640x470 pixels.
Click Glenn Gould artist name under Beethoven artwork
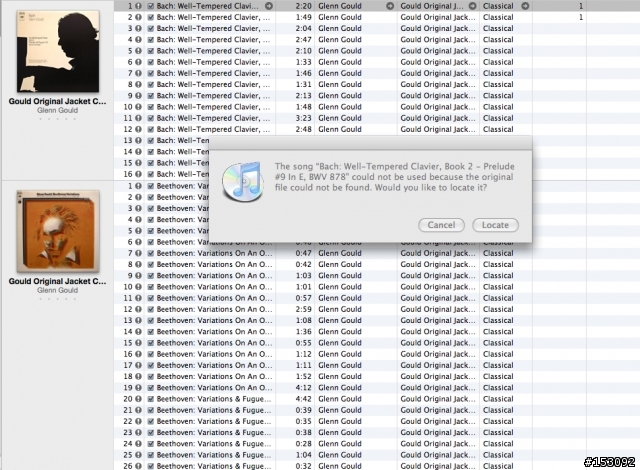tap(58, 290)
